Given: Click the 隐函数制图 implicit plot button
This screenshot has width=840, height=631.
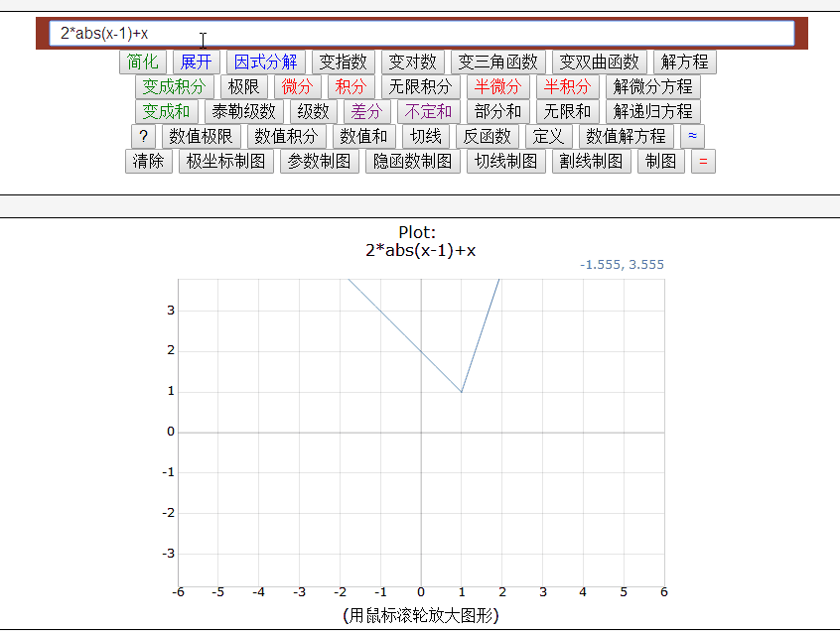Looking at the screenshot, I should point(412,161).
